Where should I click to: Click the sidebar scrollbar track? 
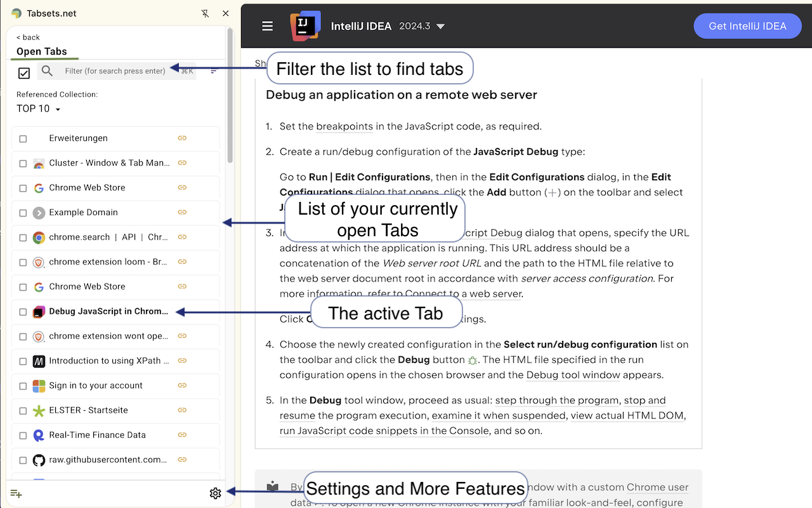pyautogui.click(x=230, y=254)
